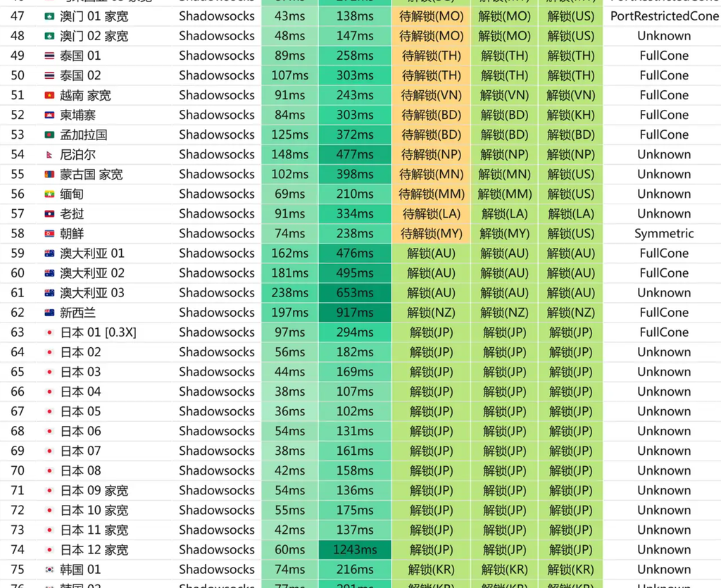
Task: Select the New Zealand flag beside 新西兰
Action: (49, 313)
